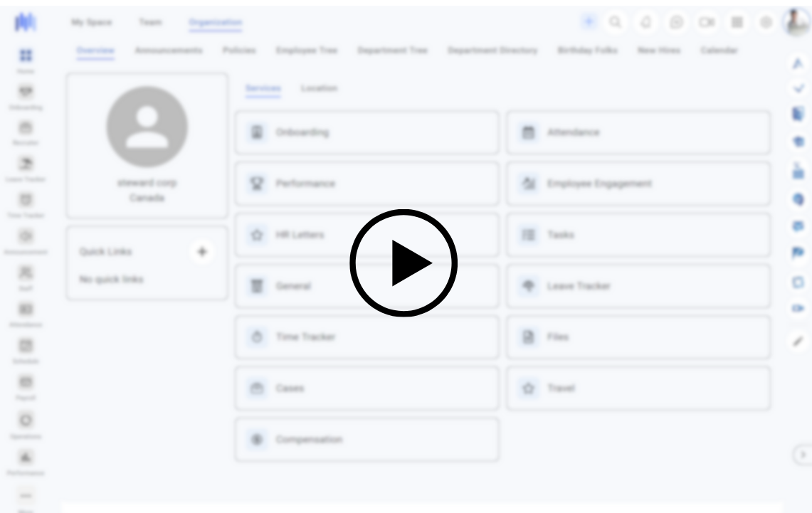Click the search magnifier icon in top bar
Screen dimensions: 812x513
616,23
